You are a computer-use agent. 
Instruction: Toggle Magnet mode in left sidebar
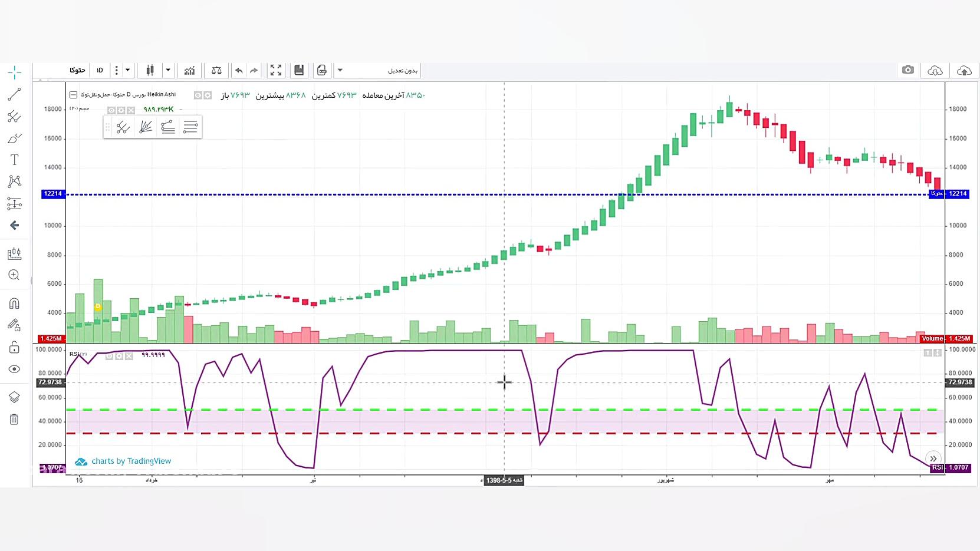(x=14, y=303)
